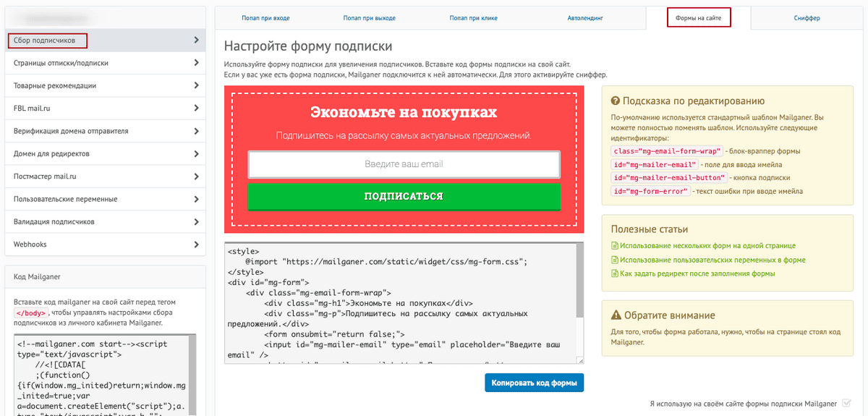This screenshot has height=416, width=868.
Task: Expand the Валидация подписчиков chevron
Action: [196, 221]
